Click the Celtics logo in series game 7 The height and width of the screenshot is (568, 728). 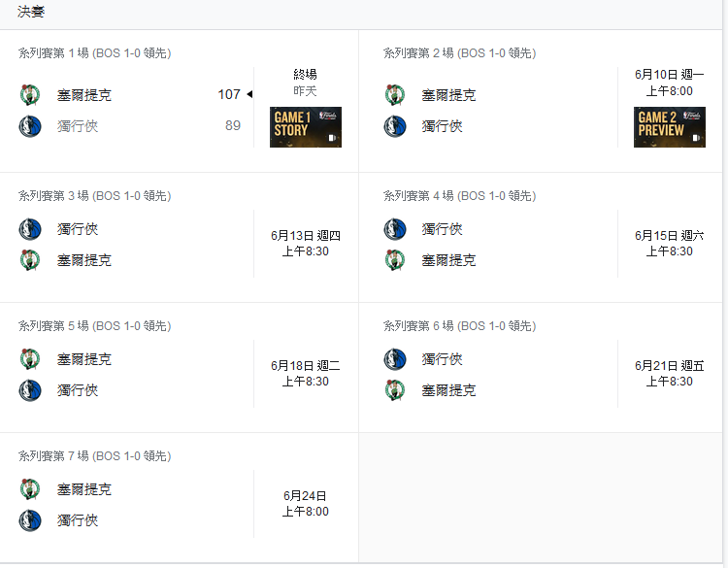30,489
